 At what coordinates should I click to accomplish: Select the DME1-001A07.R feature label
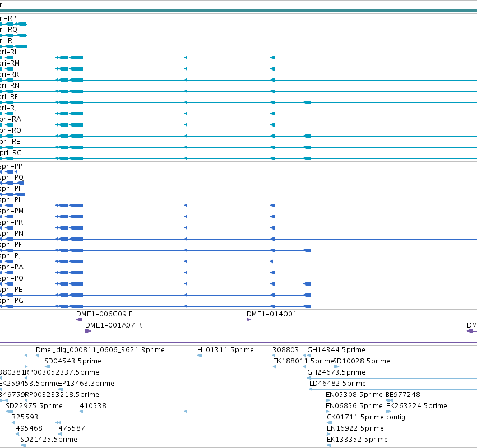pos(113,325)
